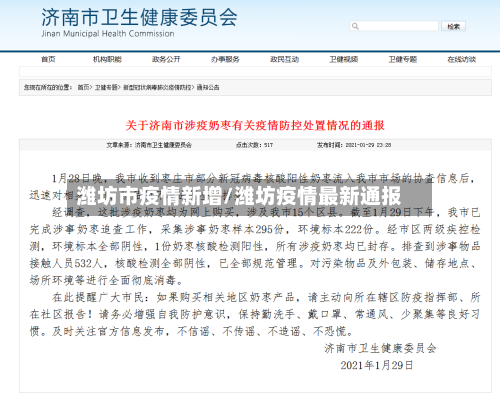
Task: Click the magnifier icon in the search box
Action: (355, 26)
